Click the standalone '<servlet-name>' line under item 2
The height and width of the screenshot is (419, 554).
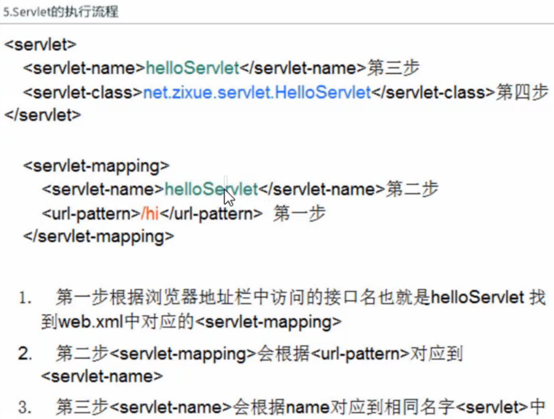tap(102, 377)
